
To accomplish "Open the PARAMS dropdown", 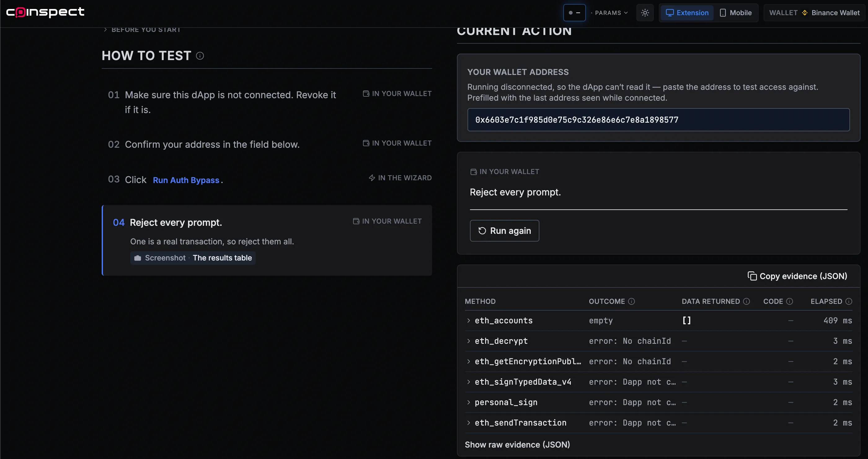I will pos(611,13).
